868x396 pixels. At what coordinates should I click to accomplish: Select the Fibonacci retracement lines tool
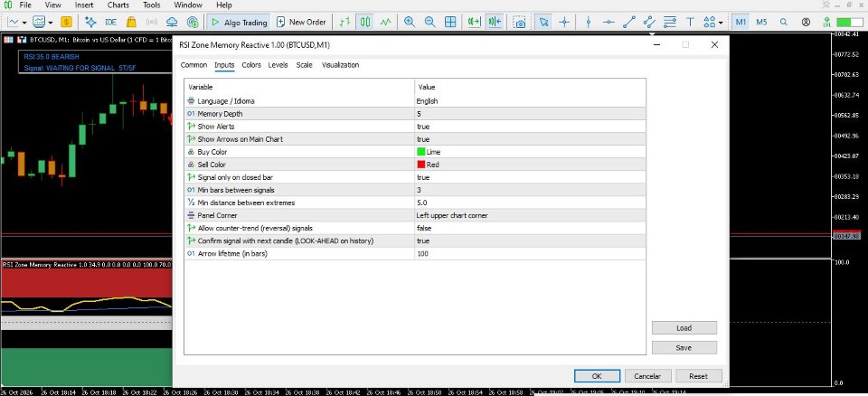[x=670, y=23]
